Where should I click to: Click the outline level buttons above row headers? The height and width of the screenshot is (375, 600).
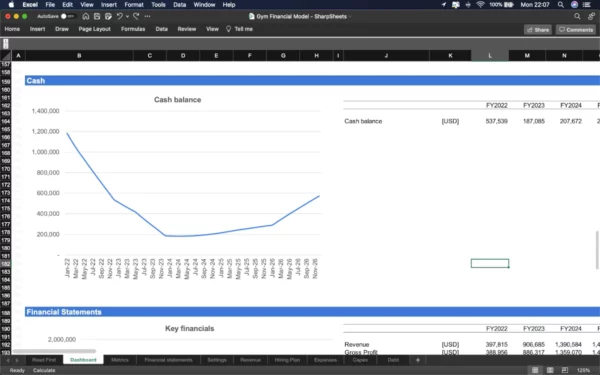[6, 44]
